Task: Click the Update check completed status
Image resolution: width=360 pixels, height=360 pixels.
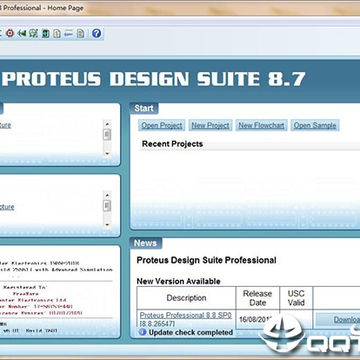Action: pyautogui.click(x=191, y=332)
